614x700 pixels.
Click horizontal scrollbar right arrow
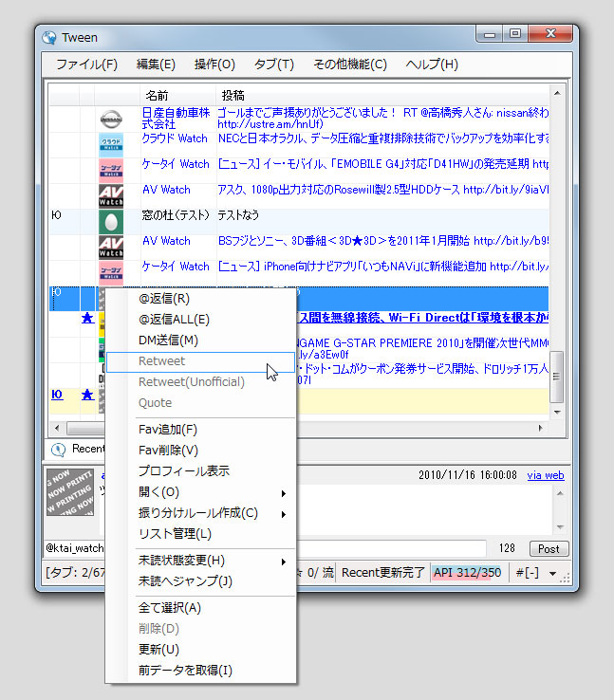(x=541, y=429)
